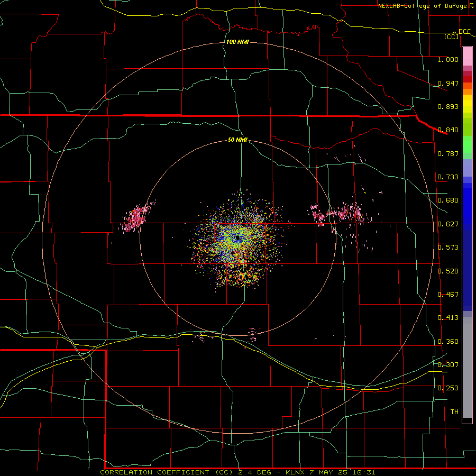
Task: Click the 0.467 scale value
Action: pyautogui.click(x=448, y=295)
